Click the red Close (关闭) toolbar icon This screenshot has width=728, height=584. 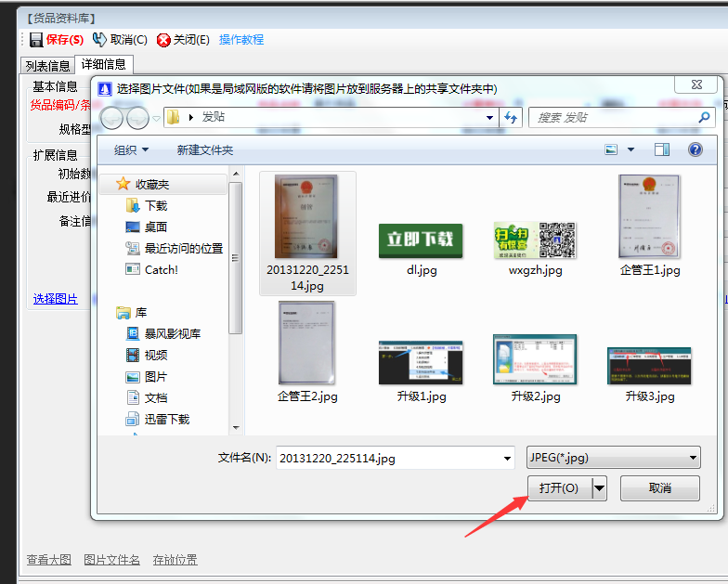164,40
